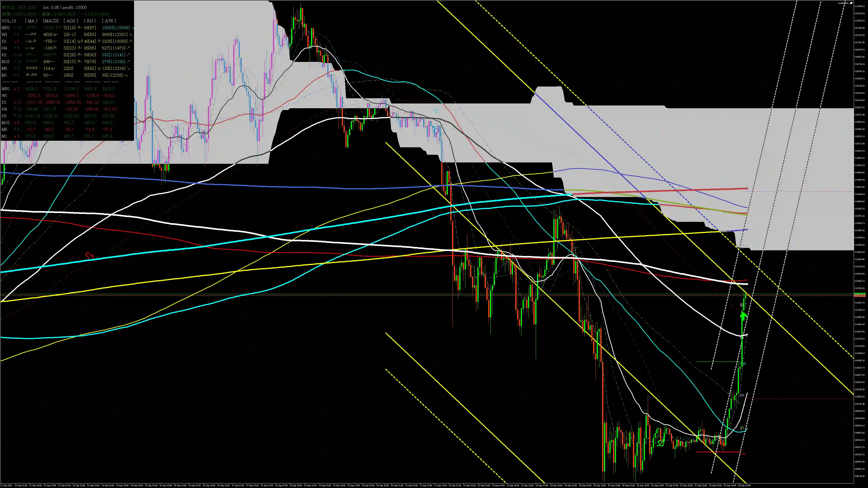Click the [ ATR ] column header

click(109, 21)
